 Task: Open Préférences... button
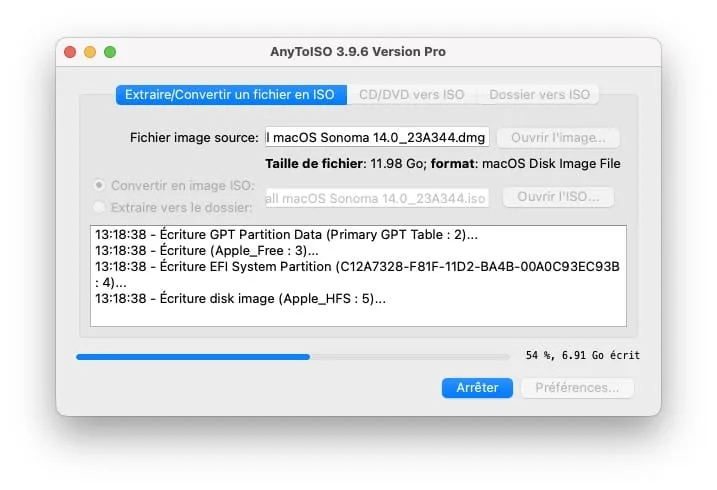coord(577,388)
